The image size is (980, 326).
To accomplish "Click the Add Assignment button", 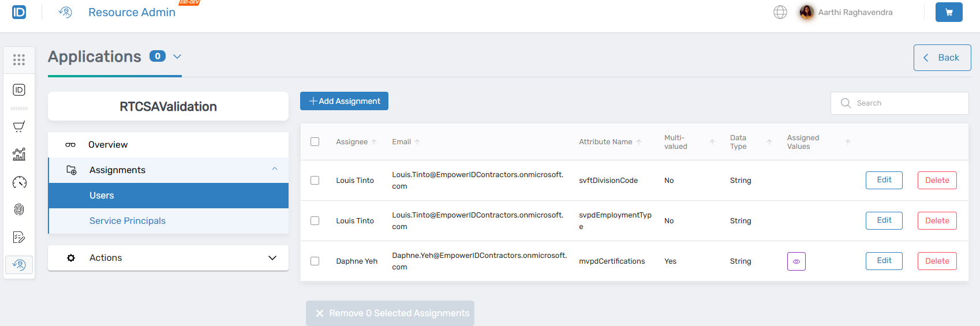I will 344,101.
